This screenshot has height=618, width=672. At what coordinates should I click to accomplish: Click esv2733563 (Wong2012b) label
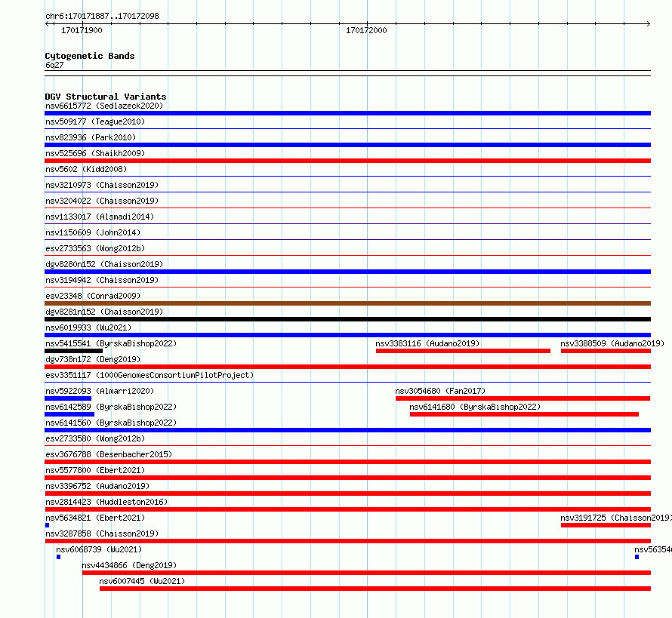click(95, 248)
